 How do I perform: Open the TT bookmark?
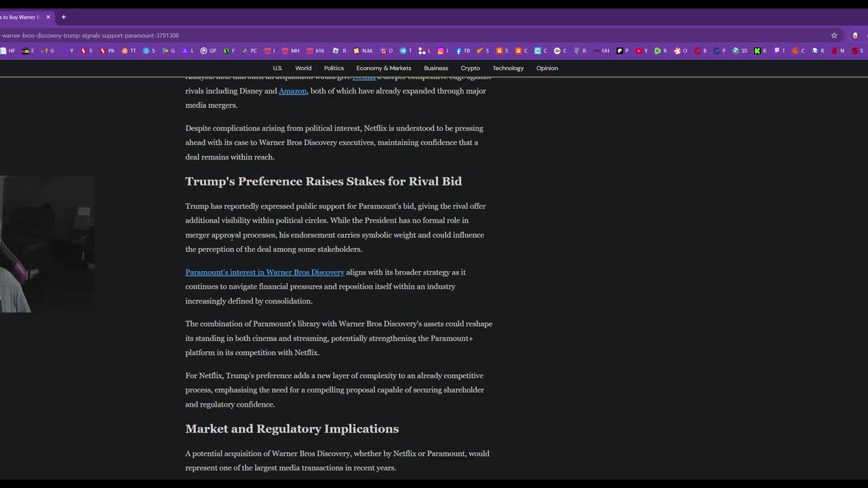click(x=129, y=51)
